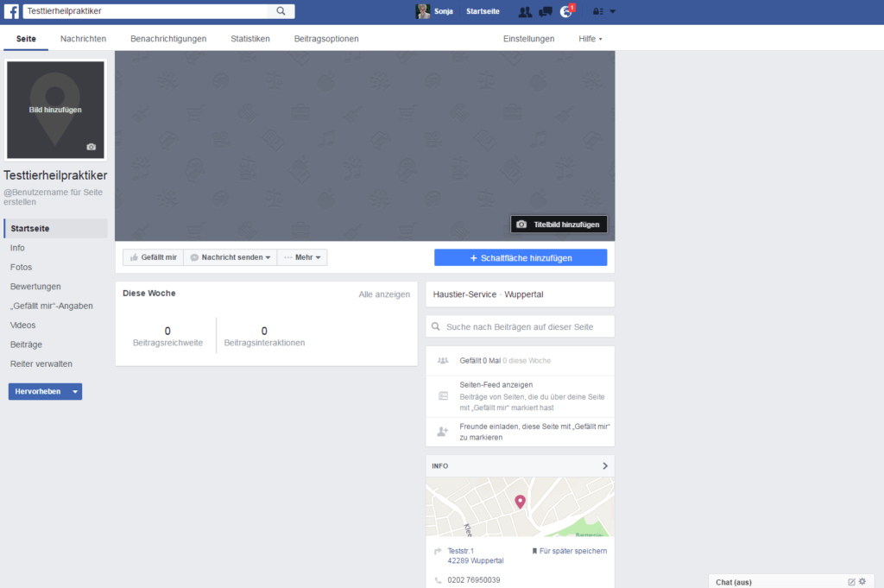This screenshot has width=884, height=588.
Task: Open chat settings gear icon
Action: (862, 581)
